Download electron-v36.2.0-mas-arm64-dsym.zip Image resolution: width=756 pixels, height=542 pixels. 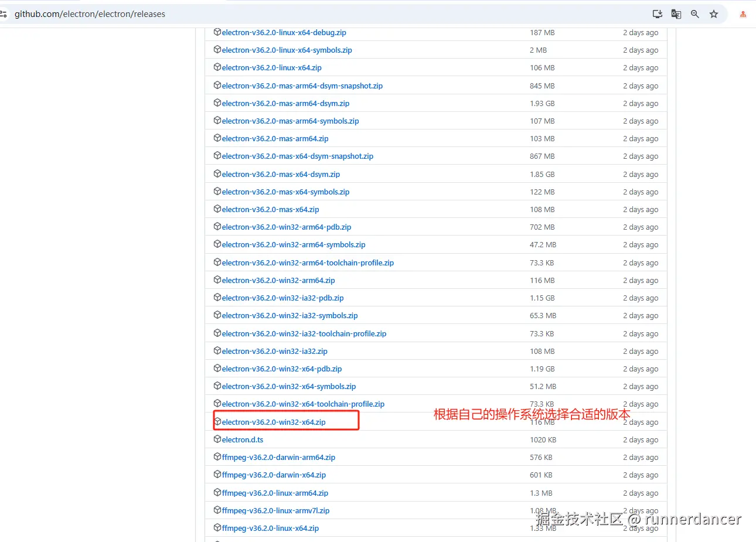tap(285, 103)
